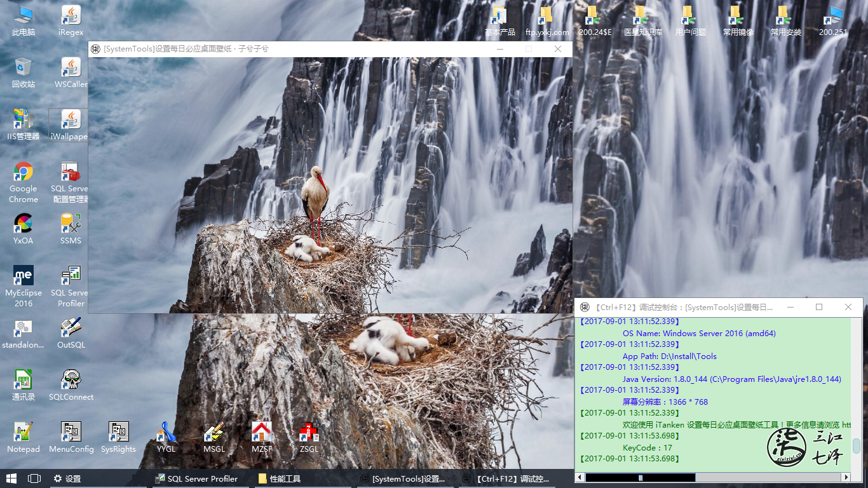Open the ZSGL desktop shortcut
The height and width of the screenshot is (488, 868).
tap(309, 438)
